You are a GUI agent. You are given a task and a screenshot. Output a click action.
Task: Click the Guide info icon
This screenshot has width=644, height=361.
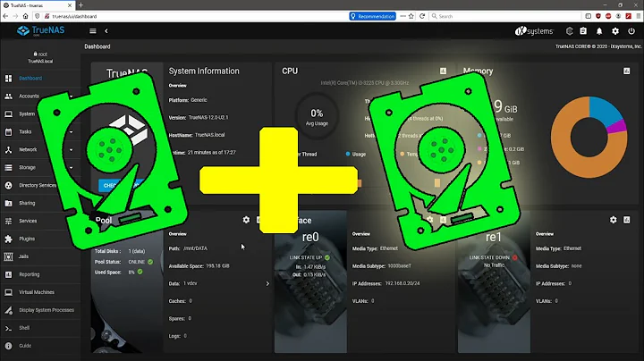[x=8, y=346]
